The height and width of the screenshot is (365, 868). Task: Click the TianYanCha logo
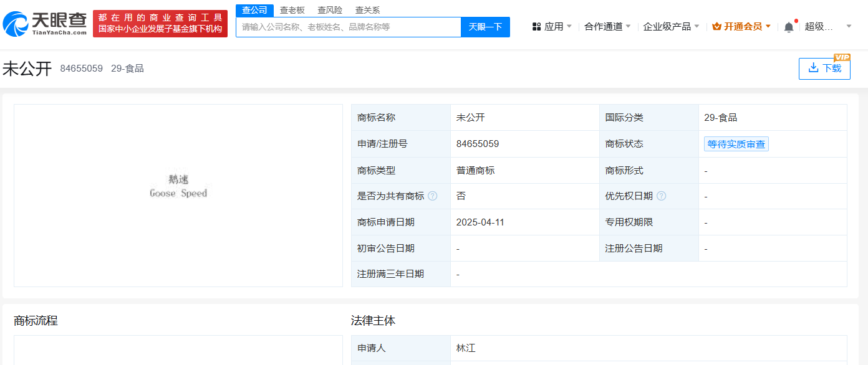[x=45, y=23]
